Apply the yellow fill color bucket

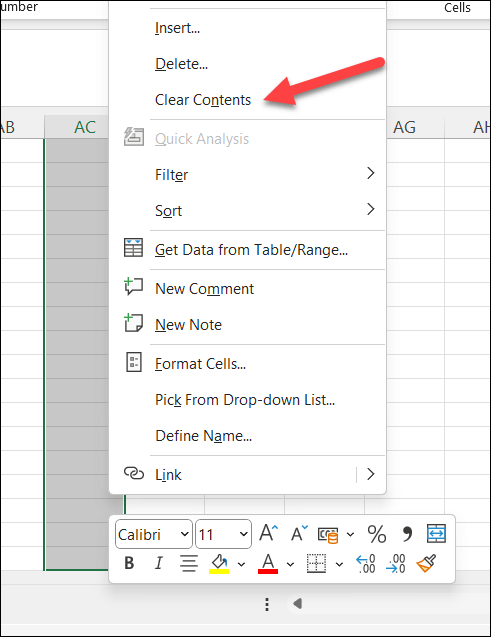(x=219, y=564)
